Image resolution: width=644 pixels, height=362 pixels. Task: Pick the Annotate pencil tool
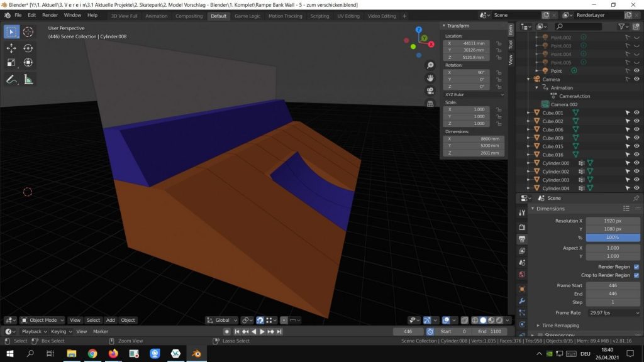[x=11, y=79]
